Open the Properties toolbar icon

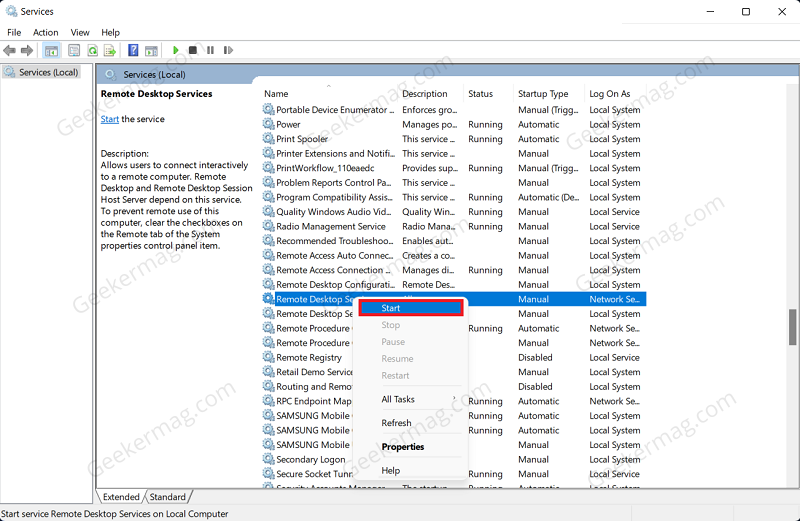[x=74, y=50]
